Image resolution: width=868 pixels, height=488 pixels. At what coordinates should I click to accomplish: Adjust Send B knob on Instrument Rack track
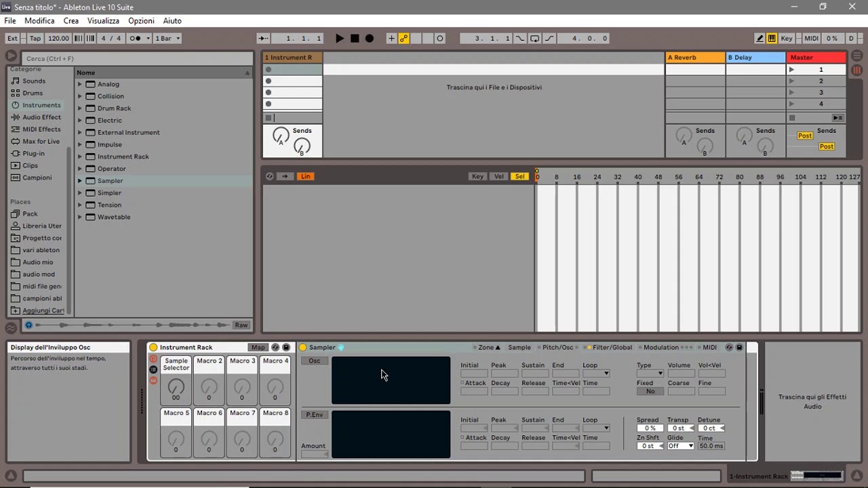(x=302, y=146)
